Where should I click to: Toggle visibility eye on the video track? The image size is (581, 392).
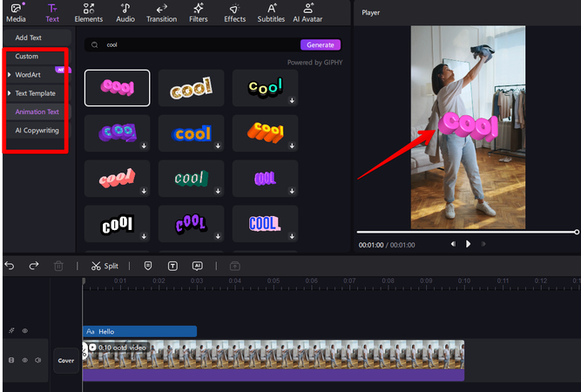click(x=24, y=360)
